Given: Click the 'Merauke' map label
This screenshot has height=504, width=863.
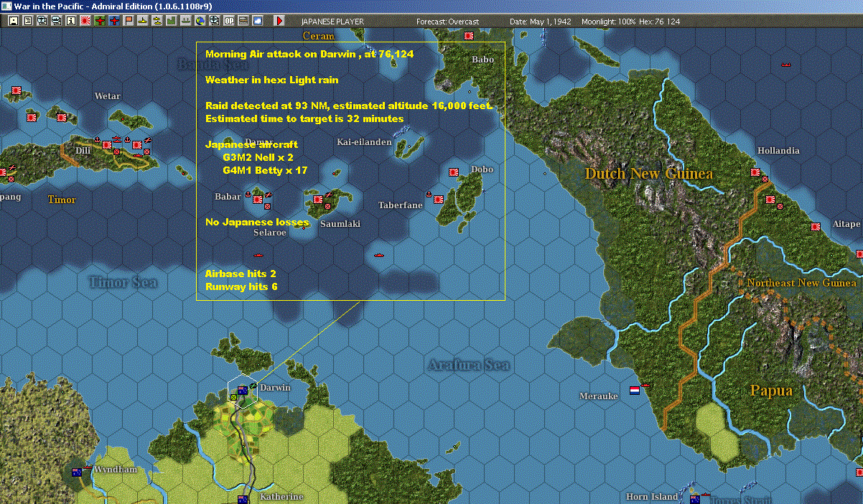Looking at the screenshot, I should pos(600,396).
